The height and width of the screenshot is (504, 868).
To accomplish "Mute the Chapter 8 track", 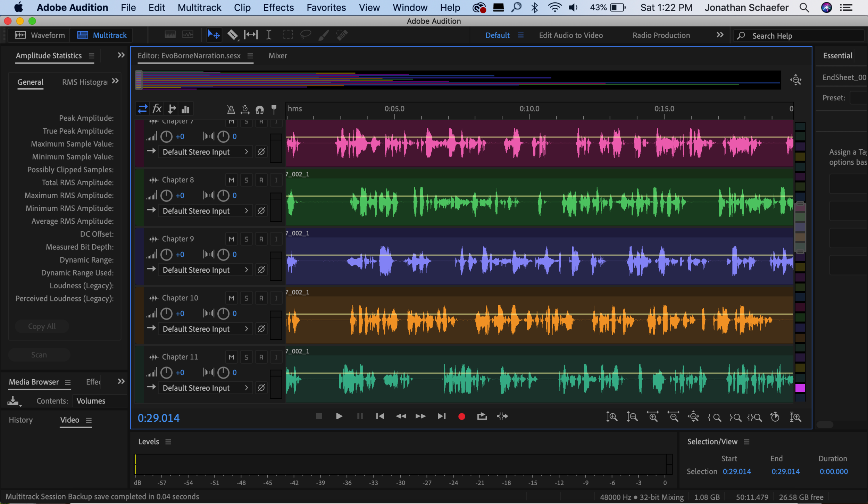I will [232, 180].
